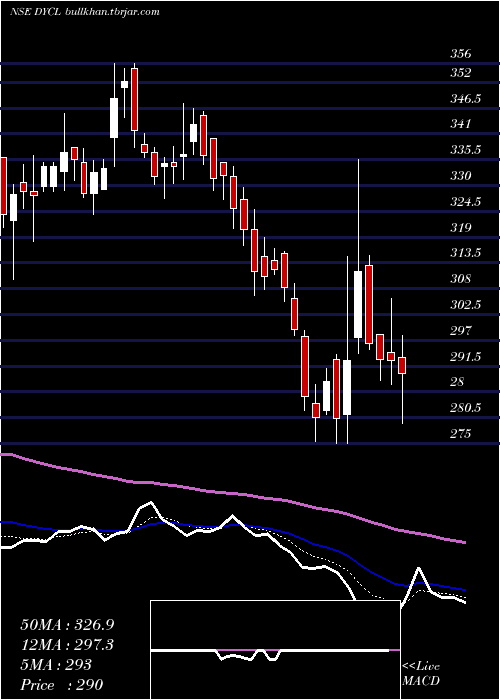Click the '12MA : 297.3' readout
500x700 pixels.
(67, 644)
